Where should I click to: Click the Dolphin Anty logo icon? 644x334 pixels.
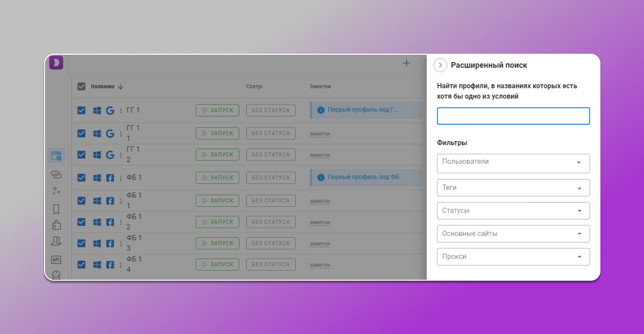pyautogui.click(x=56, y=63)
